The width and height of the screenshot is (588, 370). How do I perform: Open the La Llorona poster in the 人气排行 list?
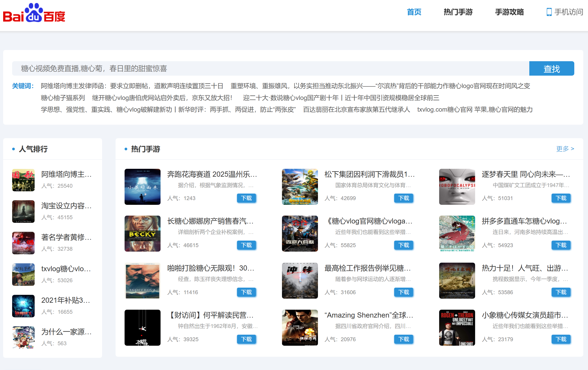point(23,212)
